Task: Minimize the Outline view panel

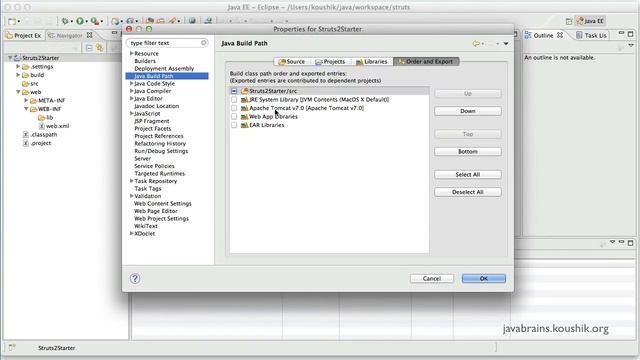Action: coord(621,33)
